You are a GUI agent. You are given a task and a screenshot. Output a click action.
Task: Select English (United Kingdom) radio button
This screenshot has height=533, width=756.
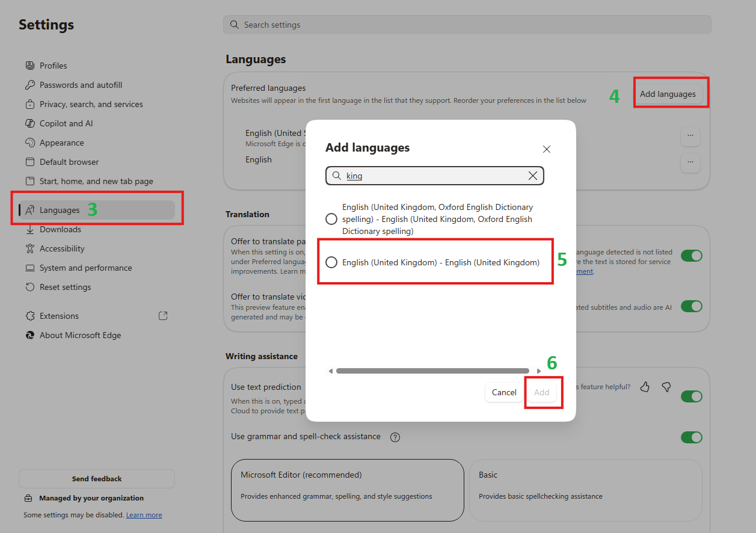(x=331, y=262)
